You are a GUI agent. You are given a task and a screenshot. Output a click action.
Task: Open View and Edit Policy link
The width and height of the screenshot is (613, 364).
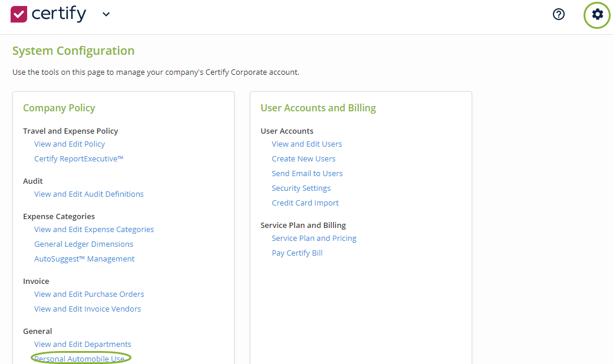click(70, 144)
